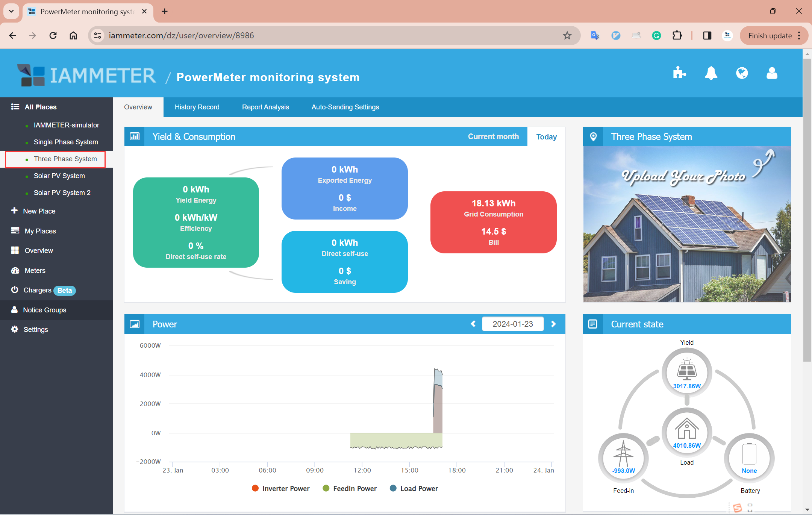Switch to Current month view
This screenshot has height=515, width=812.
[493, 136]
